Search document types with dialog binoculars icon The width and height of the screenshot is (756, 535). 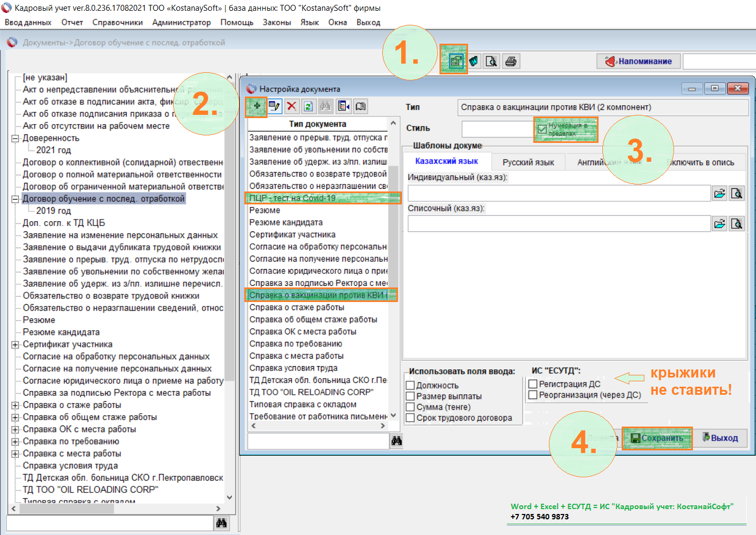(x=397, y=441)
